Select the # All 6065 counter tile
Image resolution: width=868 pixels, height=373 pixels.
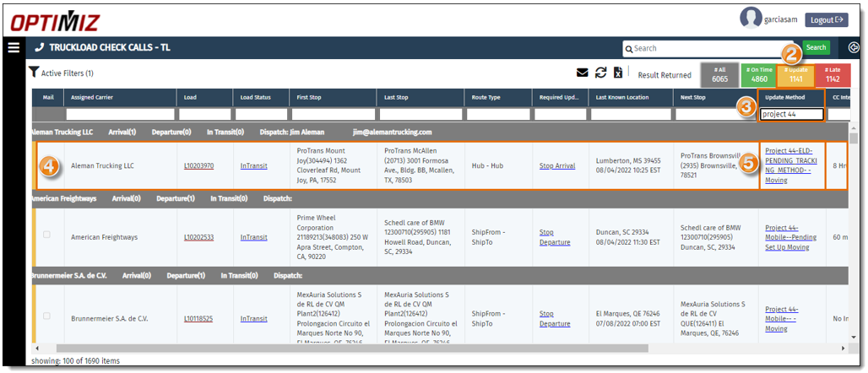click(719, 75)
